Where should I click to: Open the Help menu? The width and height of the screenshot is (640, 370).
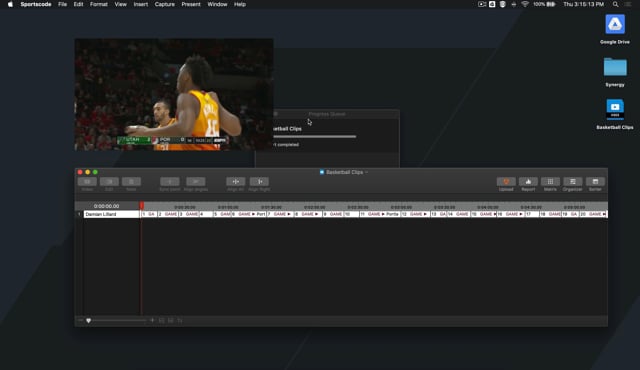240,4
